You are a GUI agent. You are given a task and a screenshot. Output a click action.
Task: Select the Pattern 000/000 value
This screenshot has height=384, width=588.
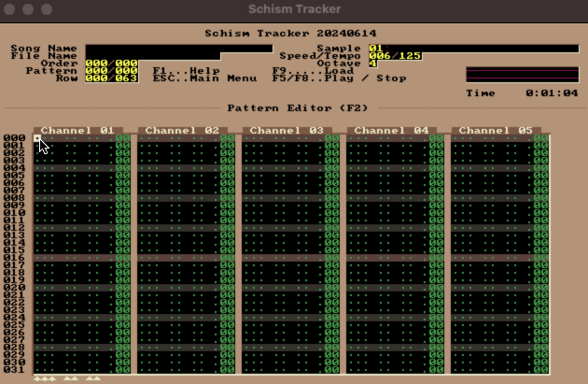[x=112, y=71]
